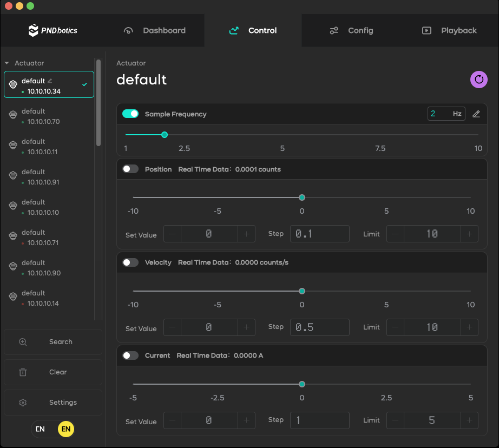Open the Dashboard tab
This screenshot has width=499, height=448.
pos(155,30)
